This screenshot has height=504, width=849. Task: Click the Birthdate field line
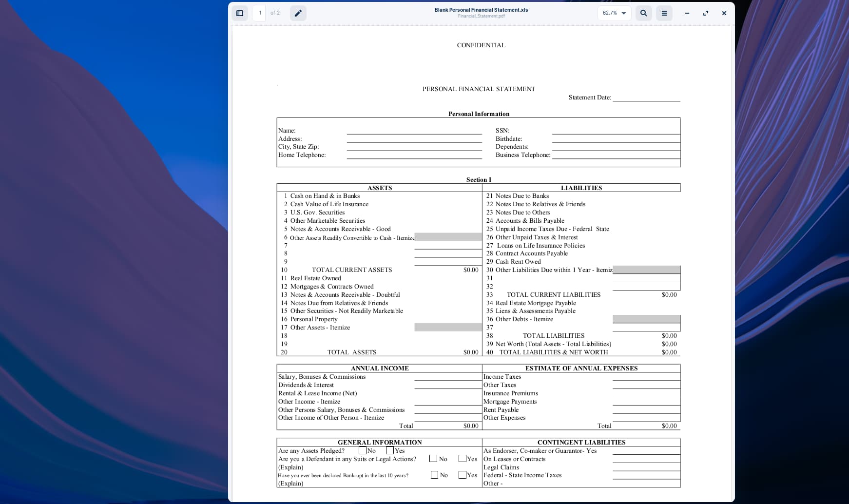(616, 139)
